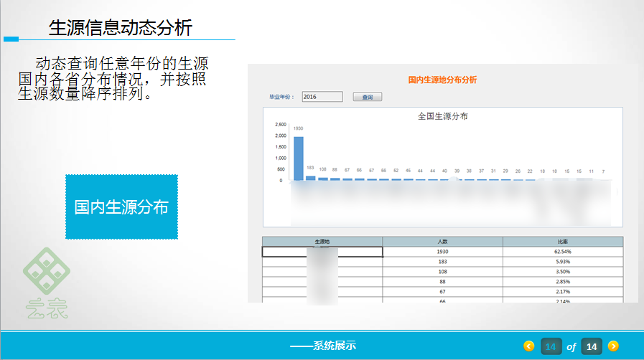
Task: Click the chart title 全国生源分布
Action: point(443,116)
